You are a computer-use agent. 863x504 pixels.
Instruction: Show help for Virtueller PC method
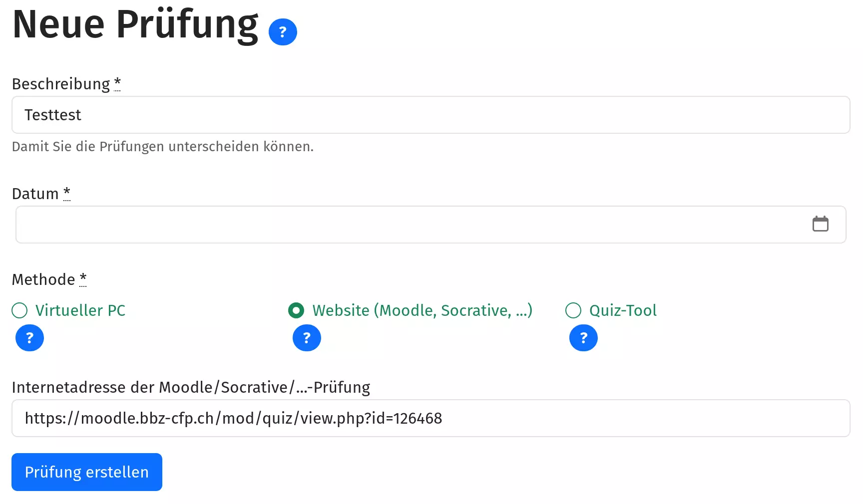pos(29,338)
